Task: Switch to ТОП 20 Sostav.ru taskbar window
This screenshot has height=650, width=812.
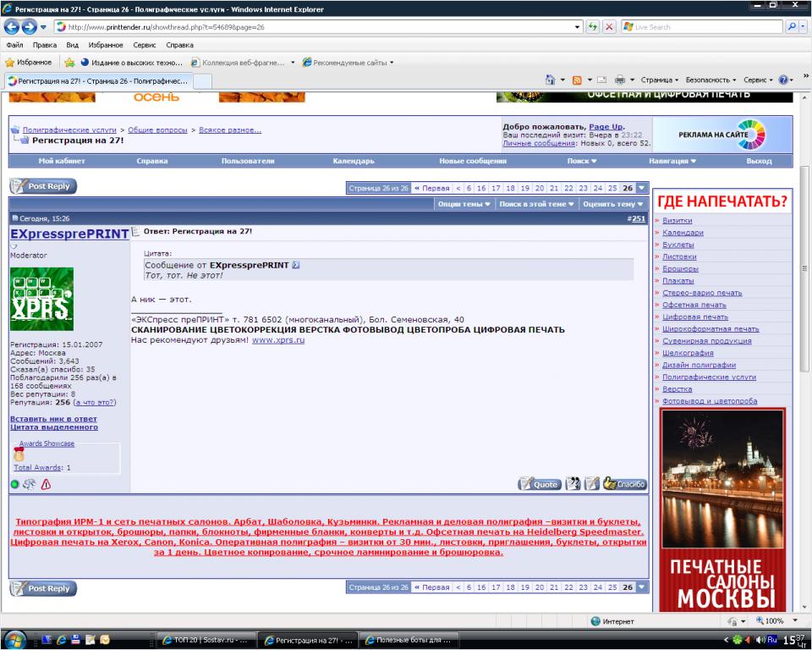Action: click(x=206, y=639)
